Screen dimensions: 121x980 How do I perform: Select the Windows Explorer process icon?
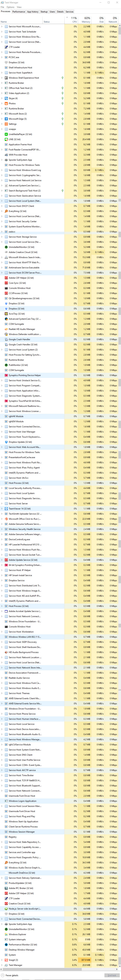coord(6,934)
